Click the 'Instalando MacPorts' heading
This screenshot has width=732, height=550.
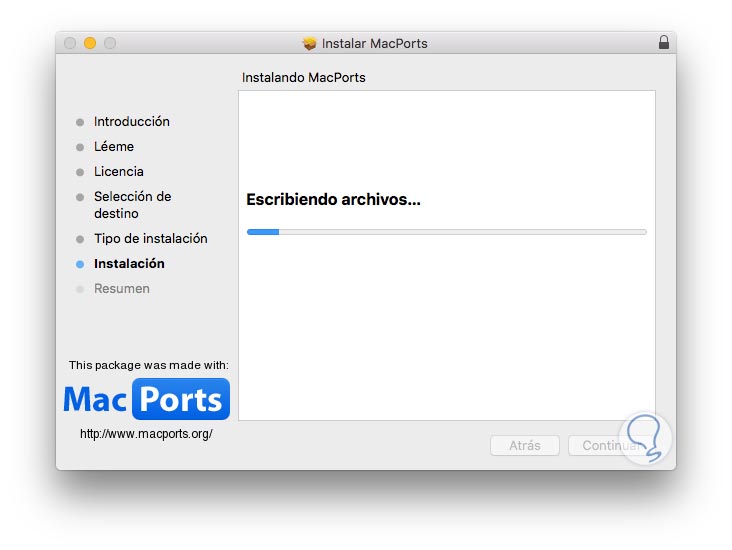tap(303, 78)
